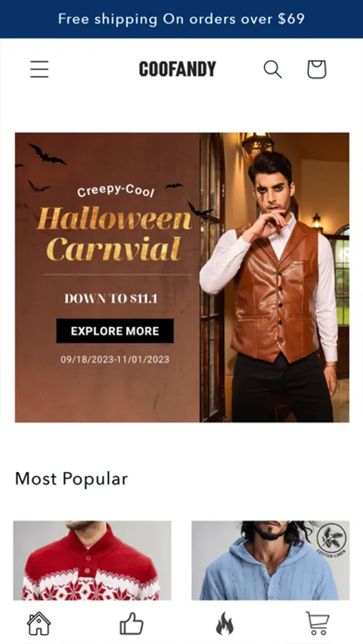Tap the Cotton-Linen badge on hoodie

point(331,540)
